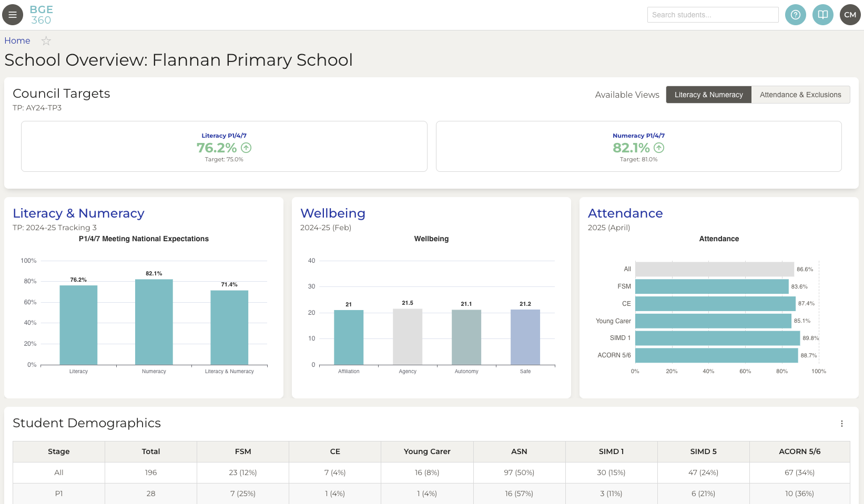
Task: Select the combined Literacy & Numeracy 71.4% bar
Action: [229, 327]
